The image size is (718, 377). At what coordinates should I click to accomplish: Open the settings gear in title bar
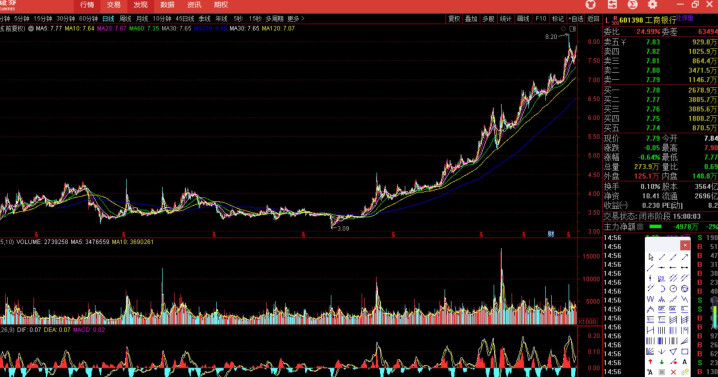652,5
